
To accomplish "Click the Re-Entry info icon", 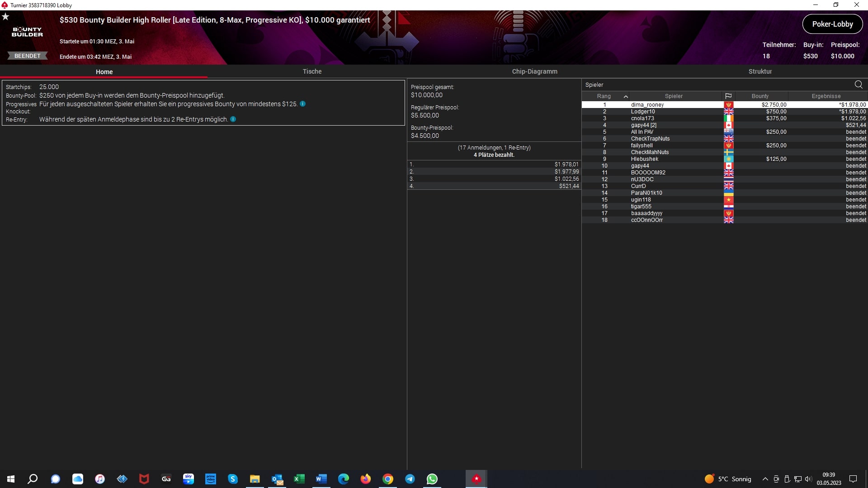I will 233,119.
